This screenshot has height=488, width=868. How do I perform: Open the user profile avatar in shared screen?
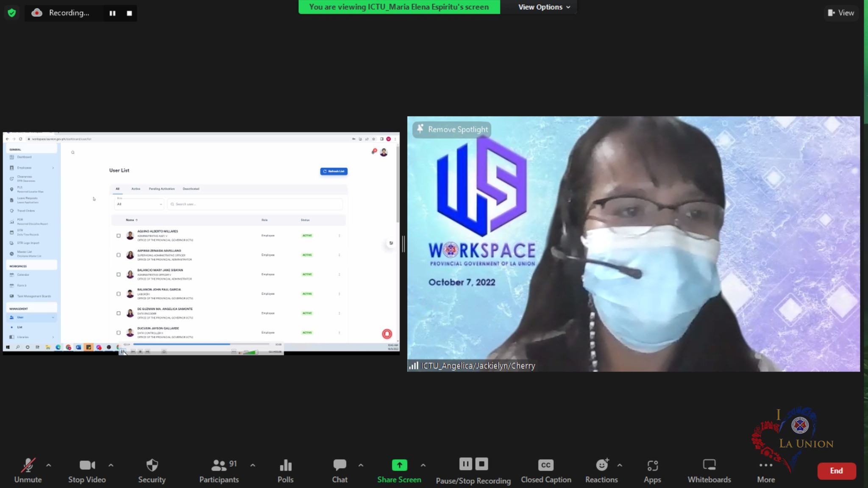pyautogui.click(x=384, y=152)
